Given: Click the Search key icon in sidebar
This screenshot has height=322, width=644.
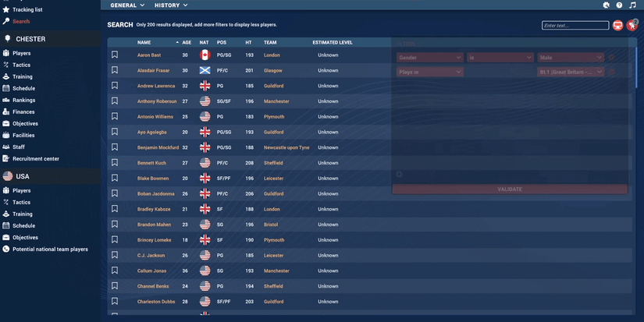Looking at the screenshot, I should (5, 21).
